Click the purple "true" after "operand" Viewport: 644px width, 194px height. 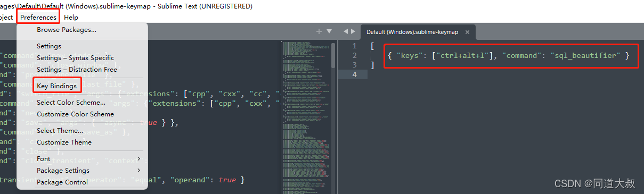coord(227,180)
